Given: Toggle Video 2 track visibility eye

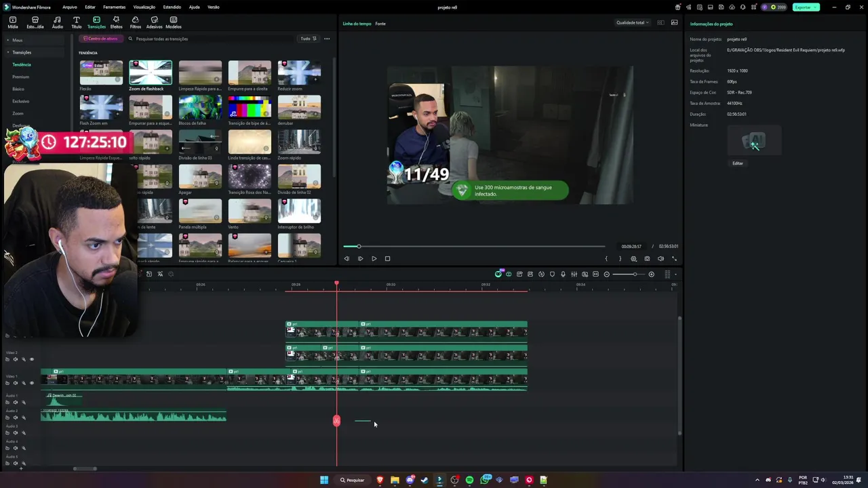Looking at the screenshot, I should pos(31,359).
